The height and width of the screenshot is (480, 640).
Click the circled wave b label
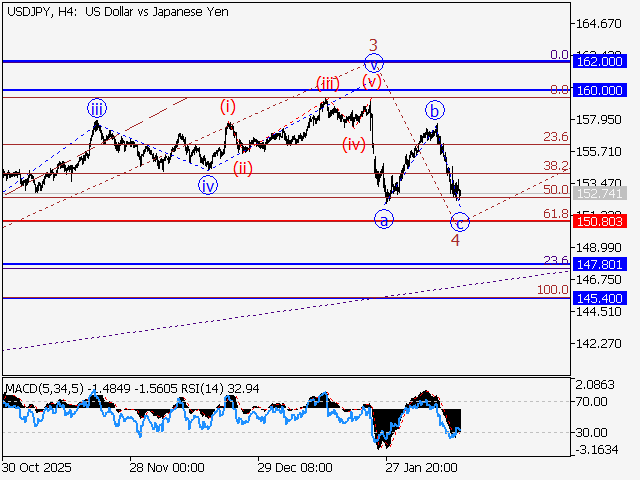click(x=434, y=109)
